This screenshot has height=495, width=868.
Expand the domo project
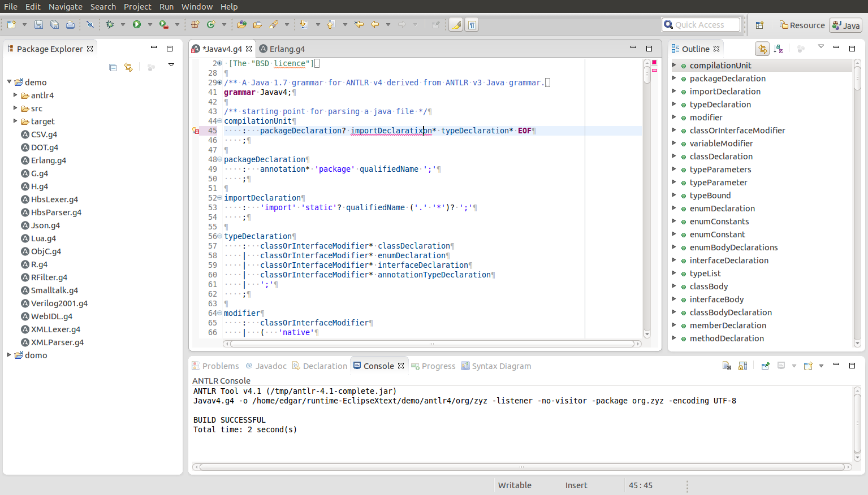click(9, 355)
